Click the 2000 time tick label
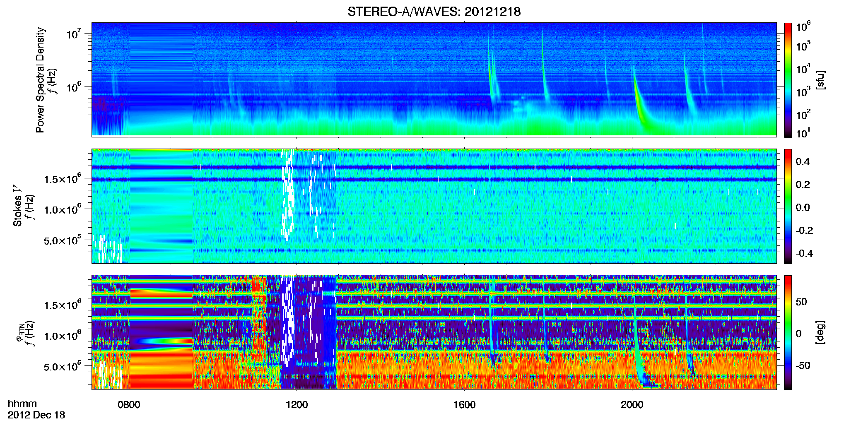This screenshot has width=868, height=447. click(632, 405)
